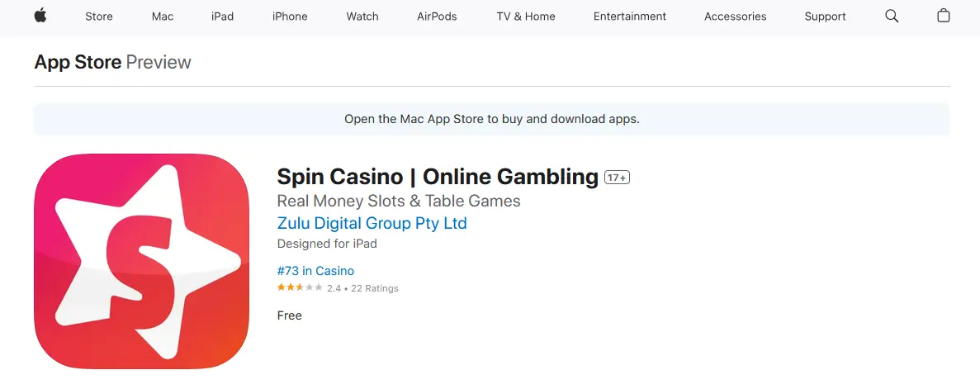Select iPad in navigation bar
980x389 pixels.
[222, 17]
